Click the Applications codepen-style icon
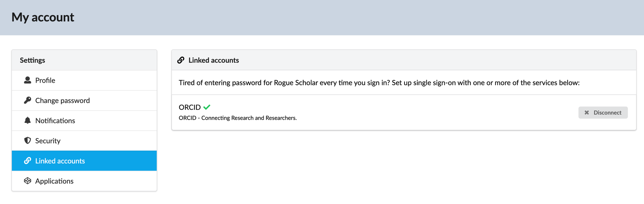The width and height of the screenshot is (644, 204). click(28, 181)
